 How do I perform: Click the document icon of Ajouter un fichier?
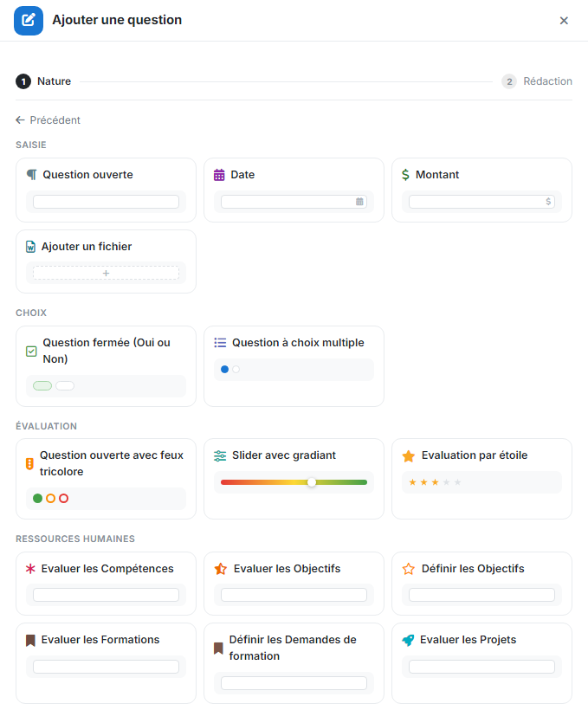click(x=30, y=247)
